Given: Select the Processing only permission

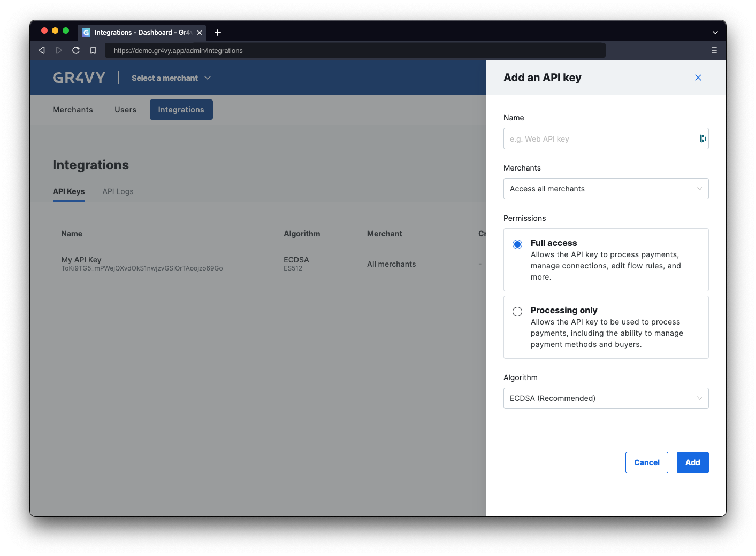Looking at the screenshot, I should point(517,311).
